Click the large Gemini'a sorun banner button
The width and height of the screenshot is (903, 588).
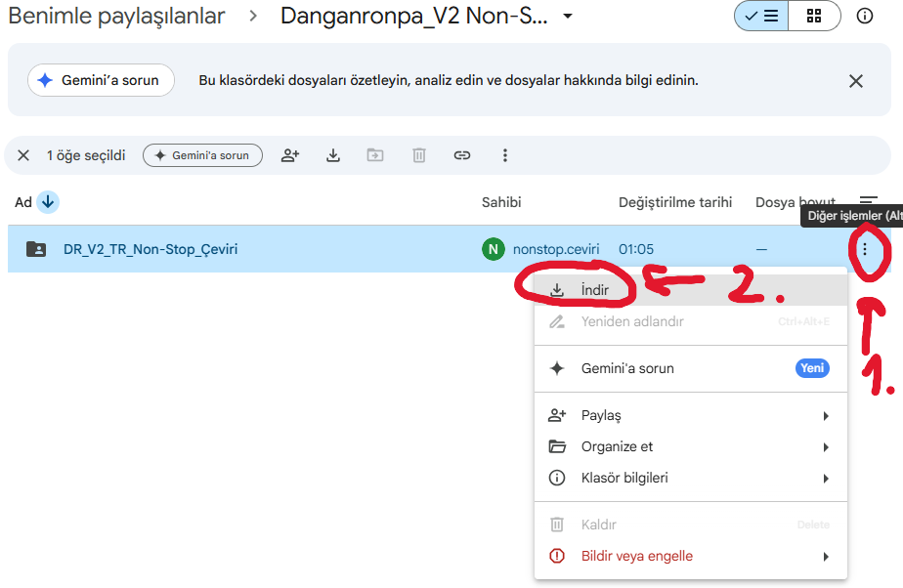101,80
